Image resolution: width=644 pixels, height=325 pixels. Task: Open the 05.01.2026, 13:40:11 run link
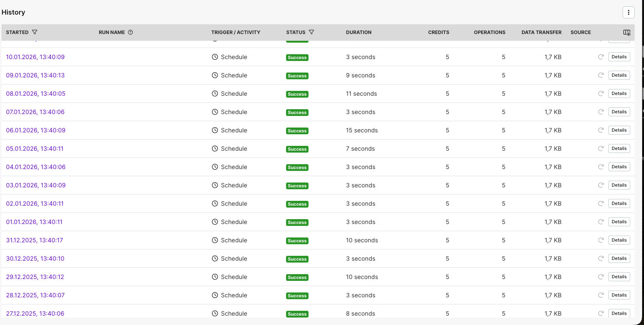coord(35,148)
